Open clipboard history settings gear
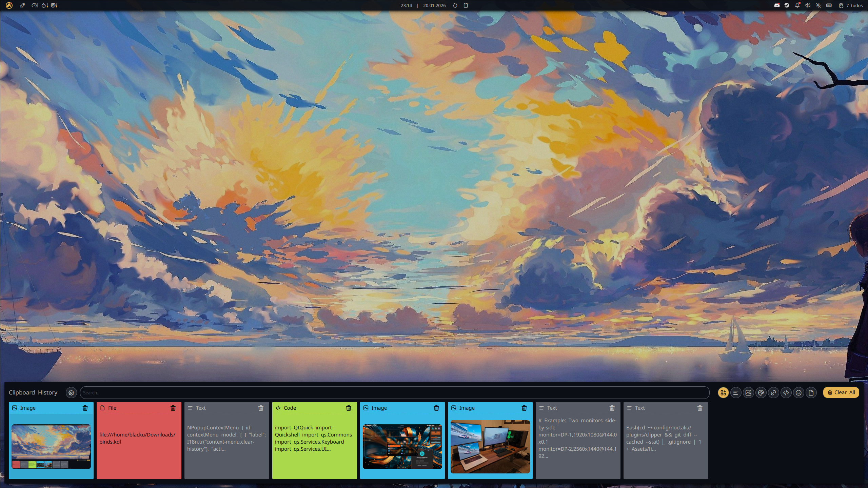The image size is (868, 488). (x=71, y=392)
